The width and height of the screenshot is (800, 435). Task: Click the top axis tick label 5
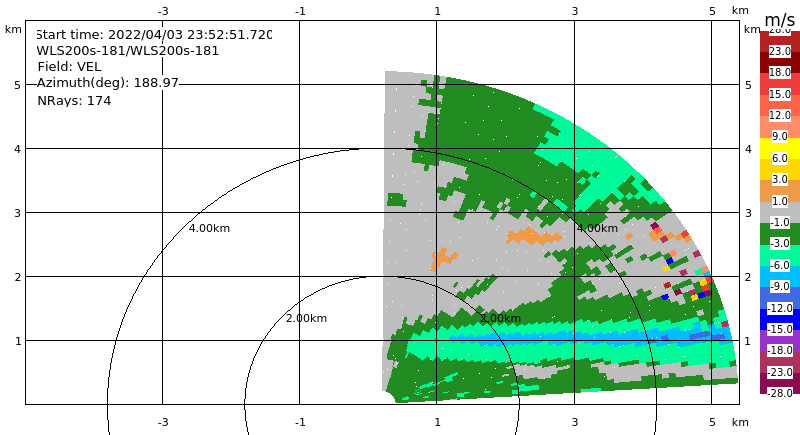pyautogui.click(x=712, y=11)
